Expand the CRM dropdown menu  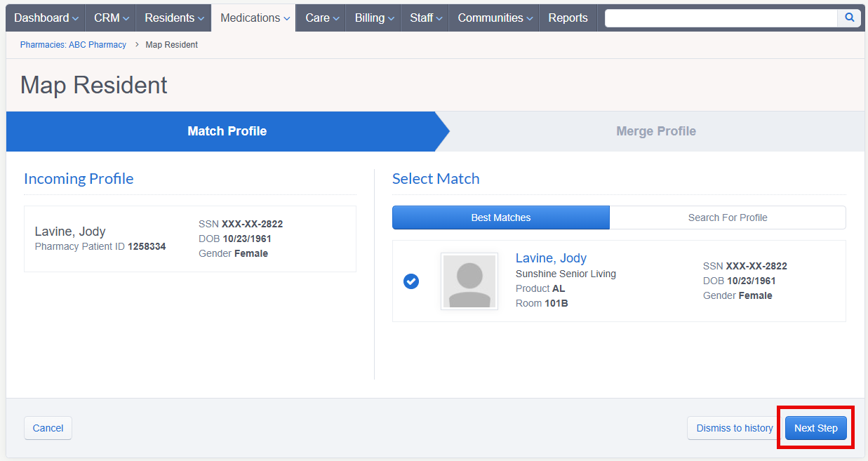pos(111,18)
